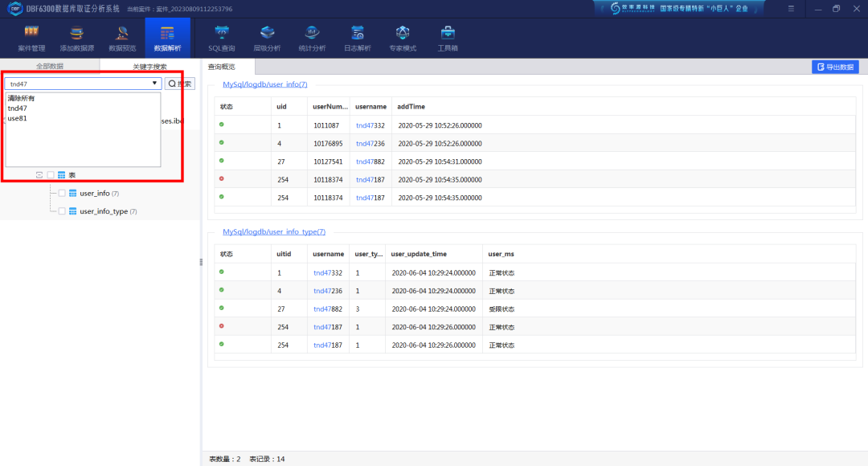Click green status dot of user_info uid 1 row
The width and height of the screenshot is (868, 466).
click(222, 125)
